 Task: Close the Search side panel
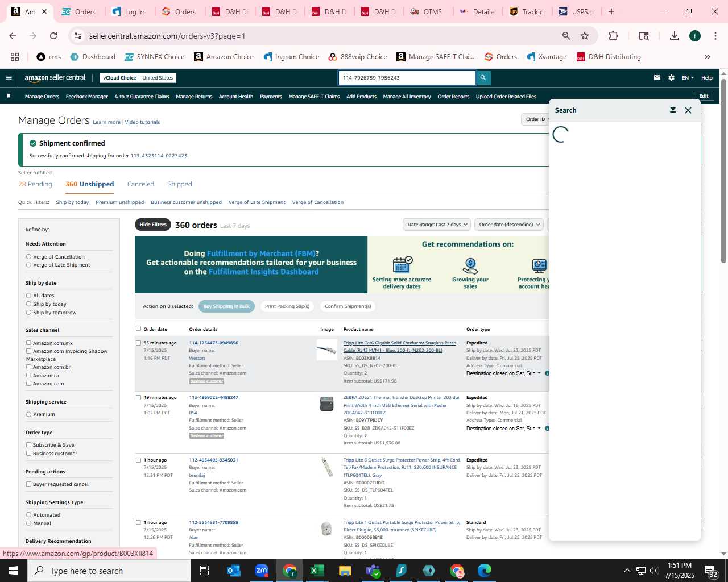point(688,110)
